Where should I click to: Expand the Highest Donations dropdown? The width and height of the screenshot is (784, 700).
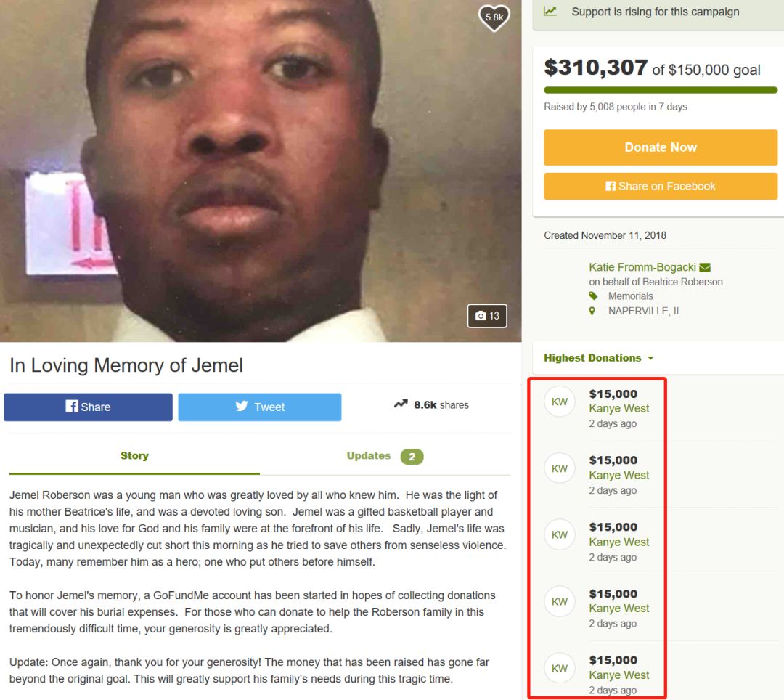point(598,358)
